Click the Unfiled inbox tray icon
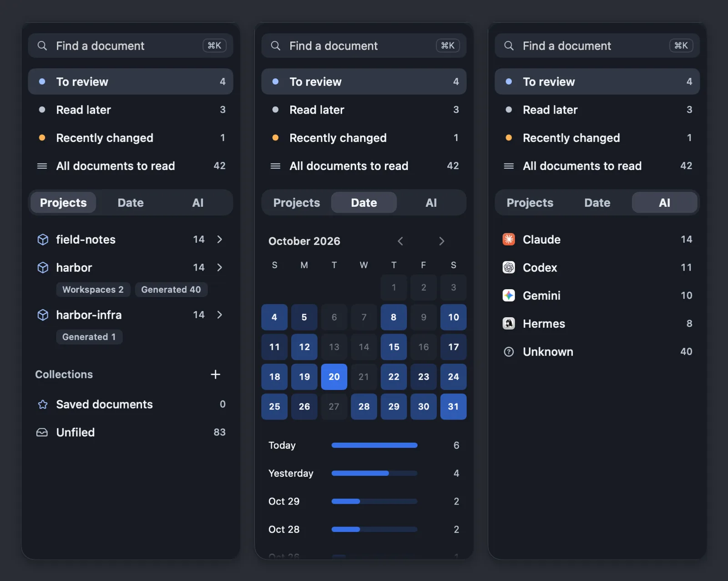 point(42,432)
